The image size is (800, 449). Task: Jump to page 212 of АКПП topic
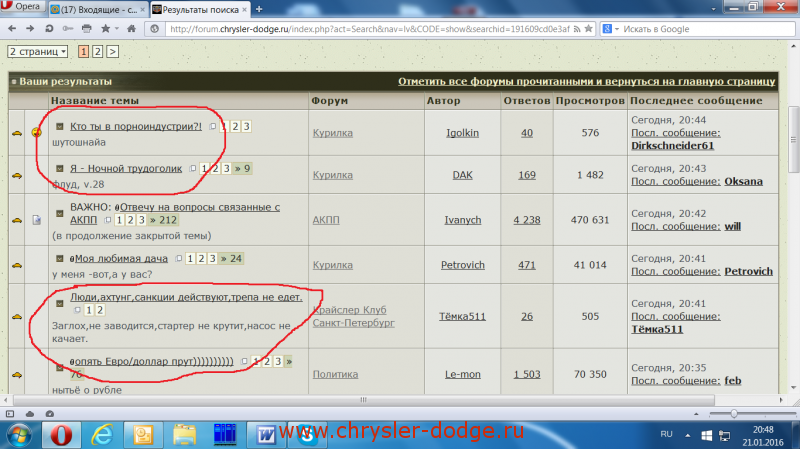pyautogui.click(x=163, y=220)
